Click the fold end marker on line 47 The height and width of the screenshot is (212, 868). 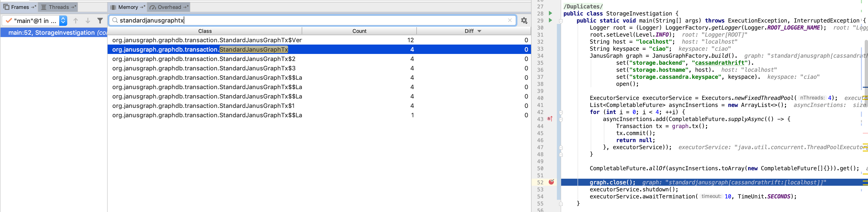click(x=561, y=147)
